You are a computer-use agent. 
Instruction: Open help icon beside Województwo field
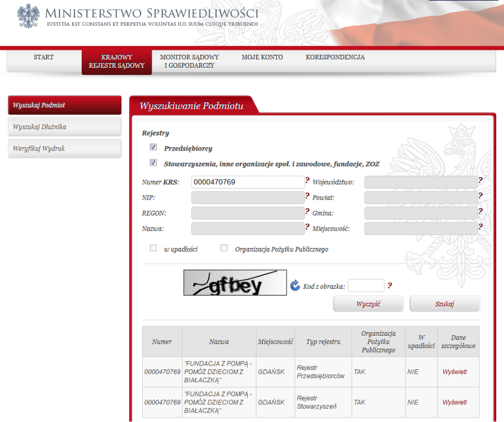click(x=480, y=180)
